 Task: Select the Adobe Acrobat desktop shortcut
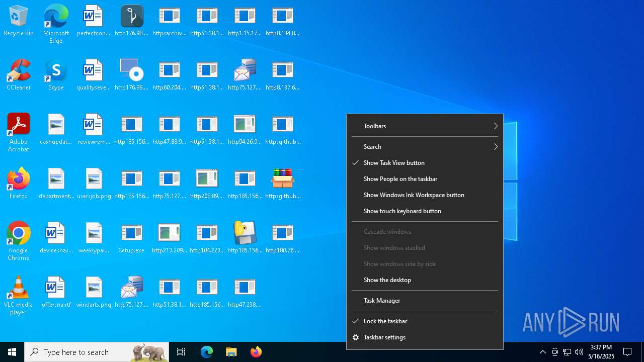tap(19, 133)
